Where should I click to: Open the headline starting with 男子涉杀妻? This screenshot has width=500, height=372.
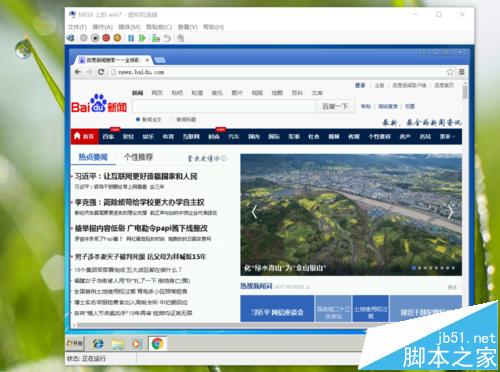click(140, 256)
